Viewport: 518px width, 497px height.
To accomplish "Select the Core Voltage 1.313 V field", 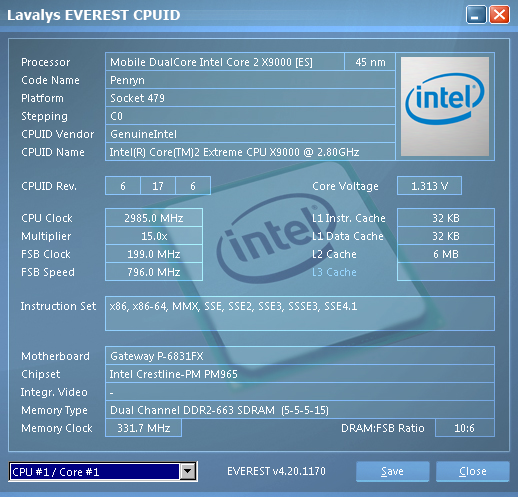I will coord(429,186).
